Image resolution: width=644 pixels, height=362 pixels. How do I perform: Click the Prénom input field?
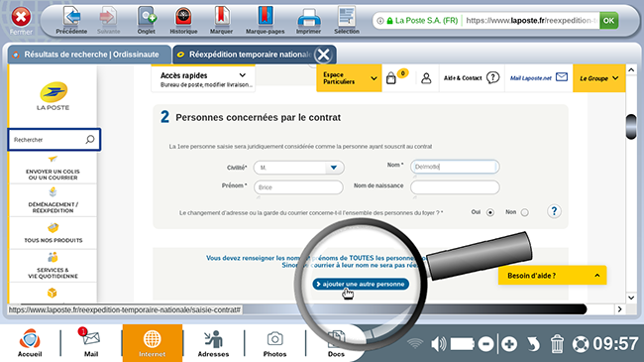[x=298, y=187]
